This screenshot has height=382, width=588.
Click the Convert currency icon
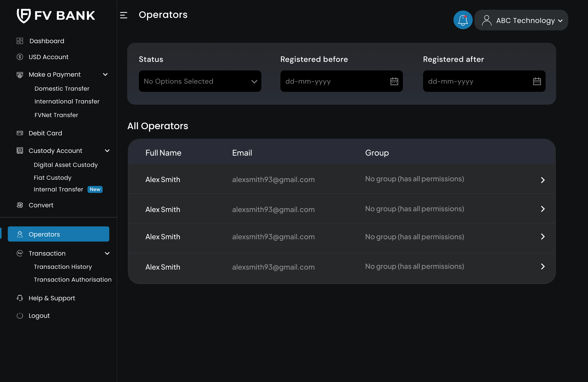[x=20, y=205]
